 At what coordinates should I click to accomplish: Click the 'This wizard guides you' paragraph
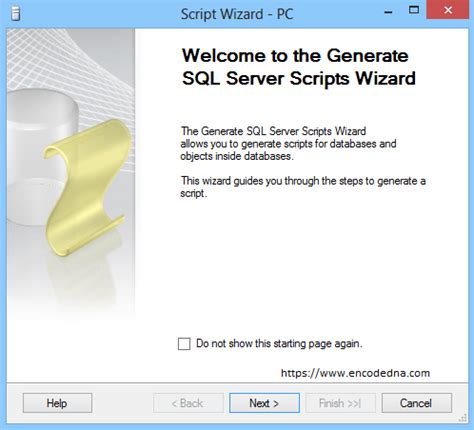(x=303, y=187)
